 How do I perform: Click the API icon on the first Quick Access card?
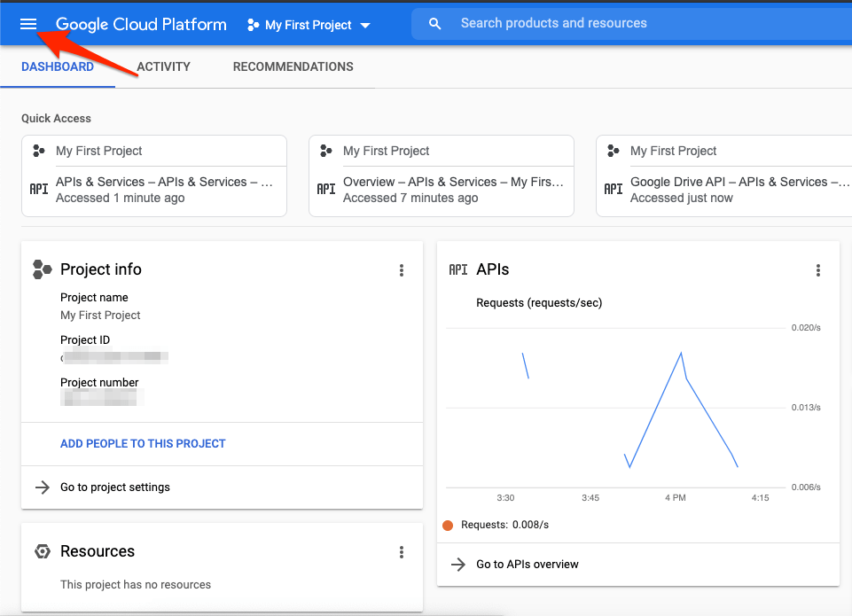38,189
